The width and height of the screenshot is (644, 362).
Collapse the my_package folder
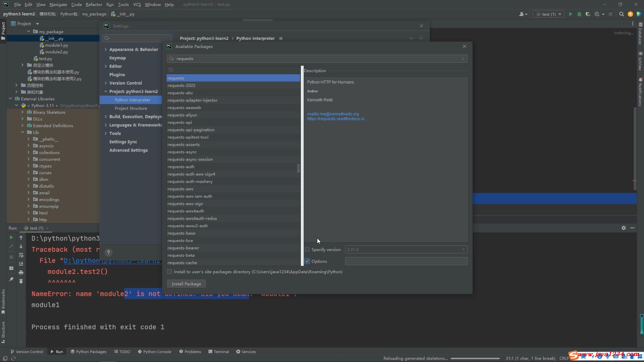29,32
